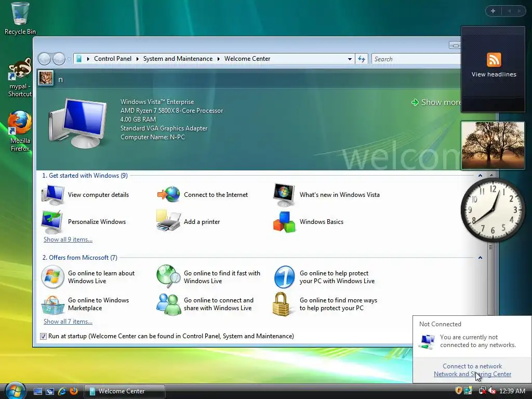Open the recent pages dropdown beside Forward
Viewport: 532px width, 399px height.
69,59
